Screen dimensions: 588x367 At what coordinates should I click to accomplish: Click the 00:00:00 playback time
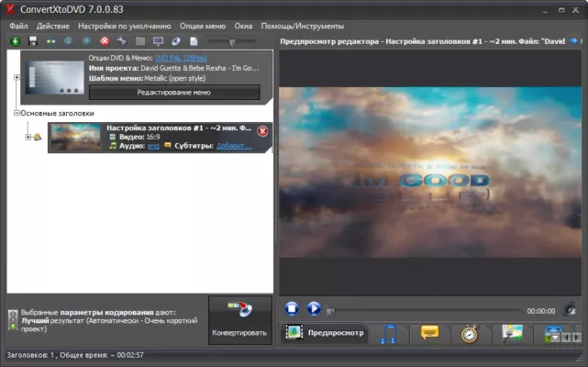coord(541,311)
